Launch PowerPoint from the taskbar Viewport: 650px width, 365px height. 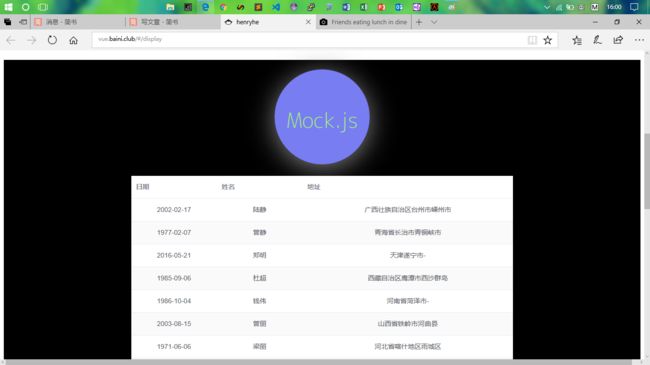tap(381, 7)
